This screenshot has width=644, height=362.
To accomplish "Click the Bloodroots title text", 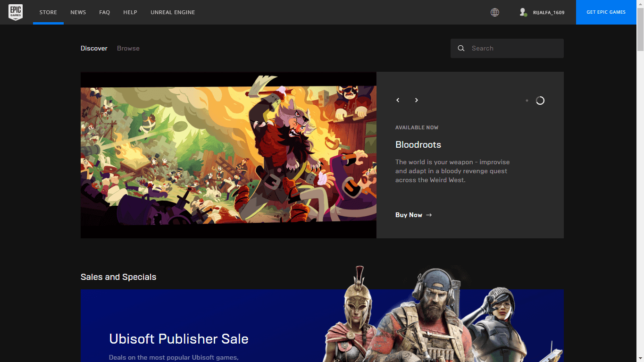I will point(418,145).
